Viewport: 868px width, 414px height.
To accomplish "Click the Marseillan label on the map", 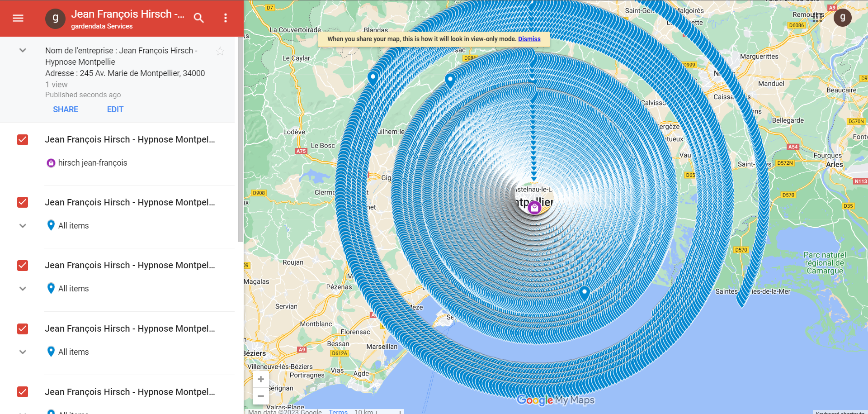I will [x=382, y=347].
